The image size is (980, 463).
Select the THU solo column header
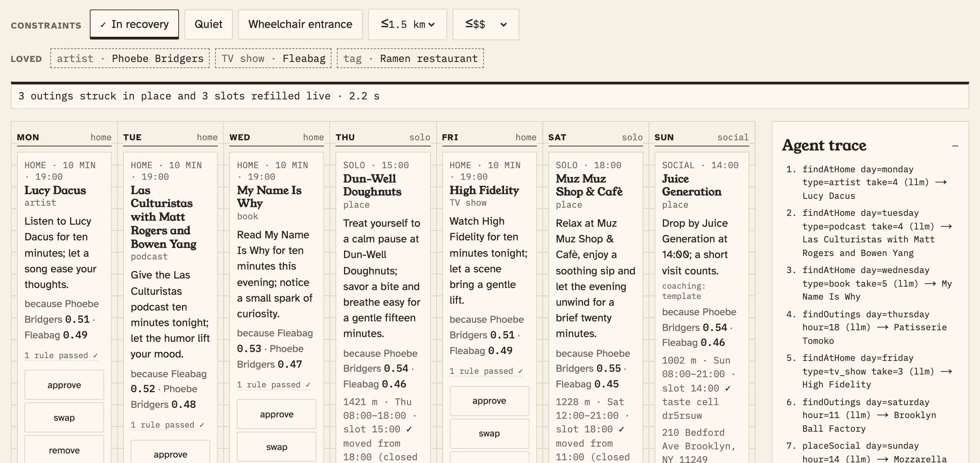coord(383,138)
